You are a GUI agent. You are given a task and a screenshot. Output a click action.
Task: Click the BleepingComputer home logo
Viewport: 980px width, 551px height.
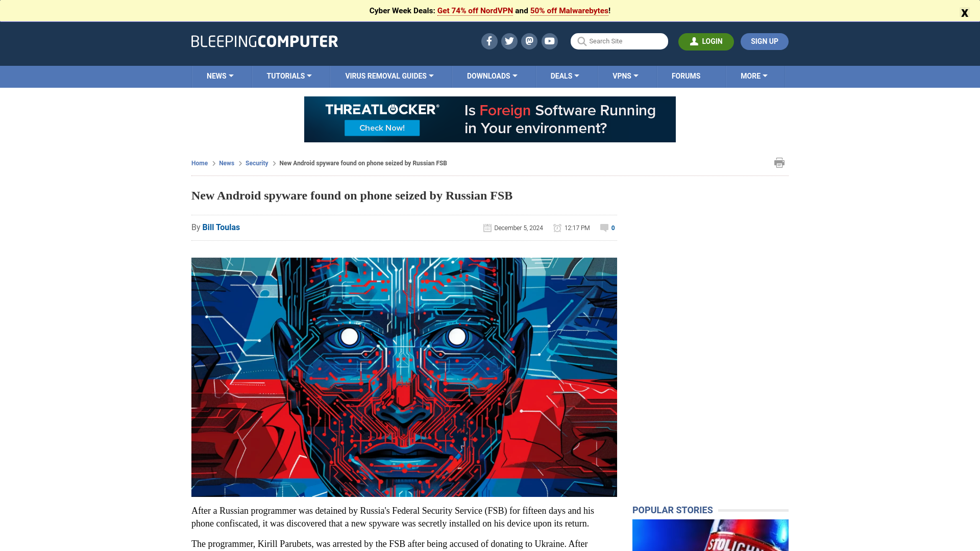tap(264, 41)
